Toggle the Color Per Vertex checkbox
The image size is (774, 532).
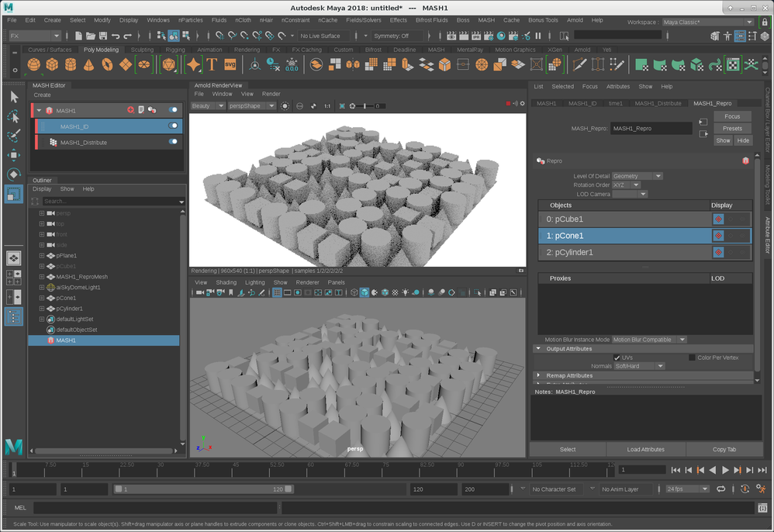tap(692, 358)
